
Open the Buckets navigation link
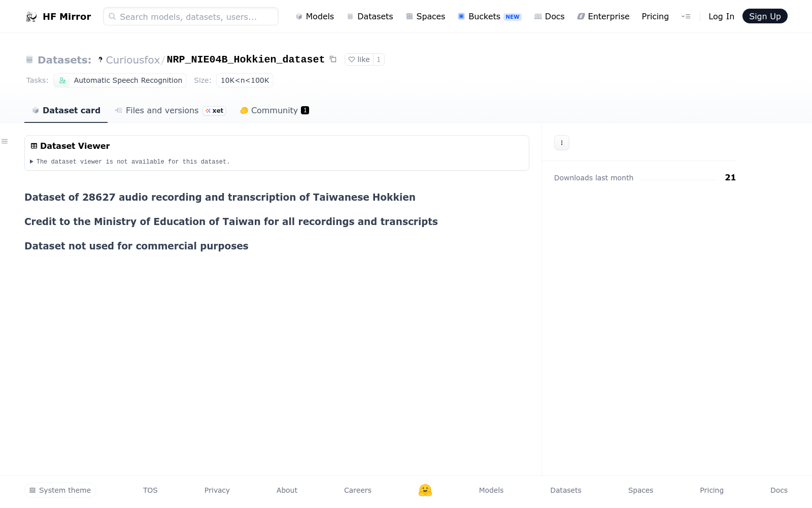pyautogui.click(x=490, y=16)
